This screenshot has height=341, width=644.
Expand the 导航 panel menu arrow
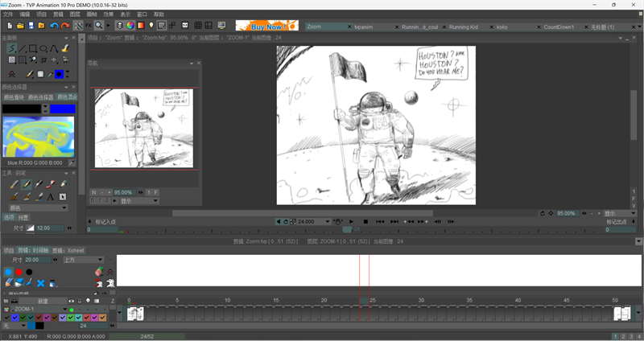pos(192,64)
